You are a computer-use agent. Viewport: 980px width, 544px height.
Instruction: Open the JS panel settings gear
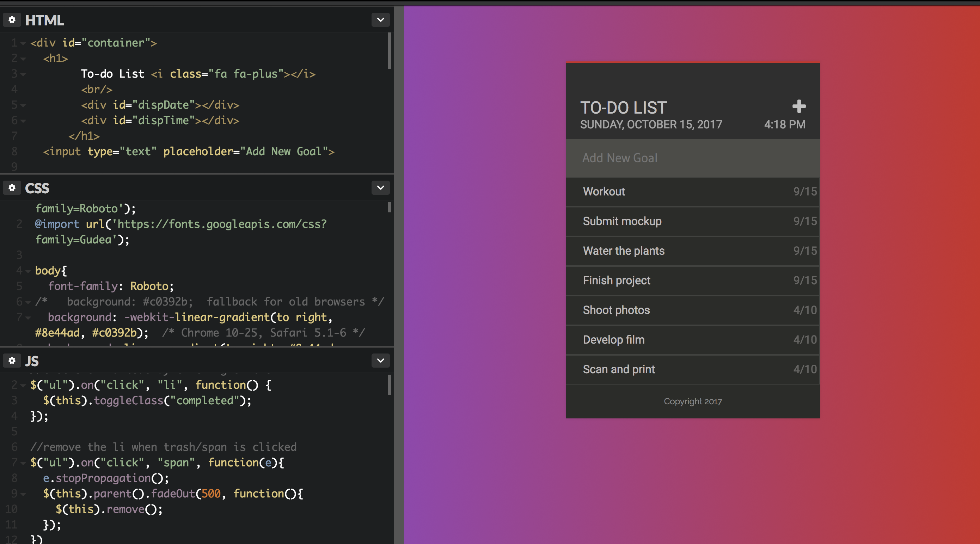click(x=12, y=361)
